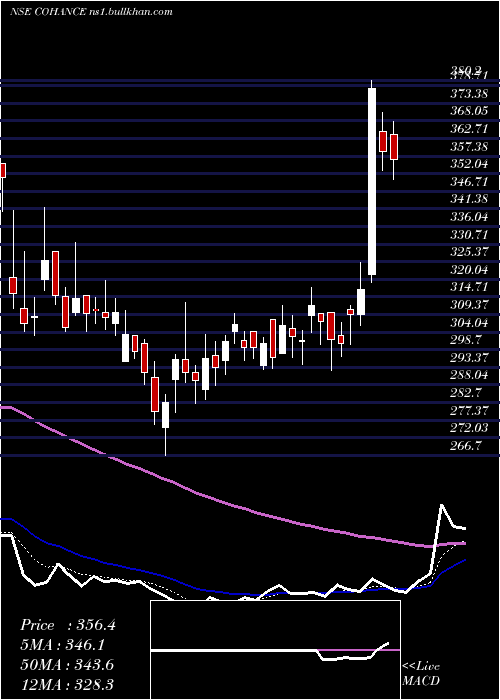Click the 341.38 price label
The height and width of the screenshot is (700, 500).
469,199
